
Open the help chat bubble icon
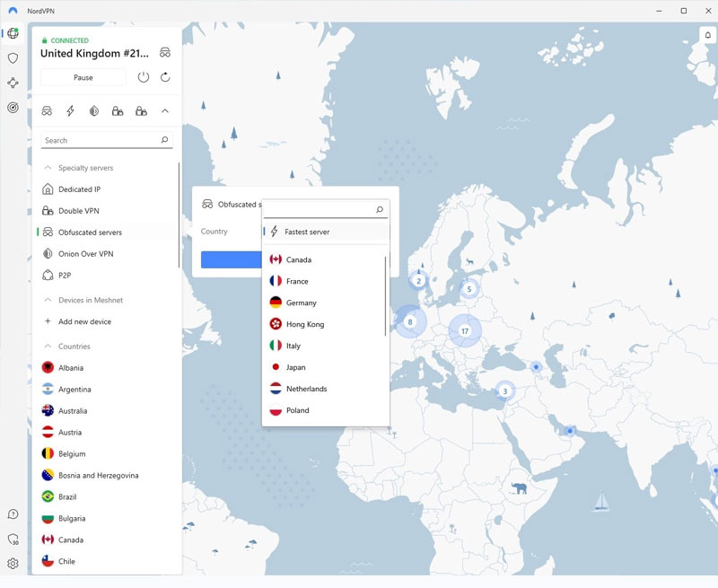(x=13, y=514)
